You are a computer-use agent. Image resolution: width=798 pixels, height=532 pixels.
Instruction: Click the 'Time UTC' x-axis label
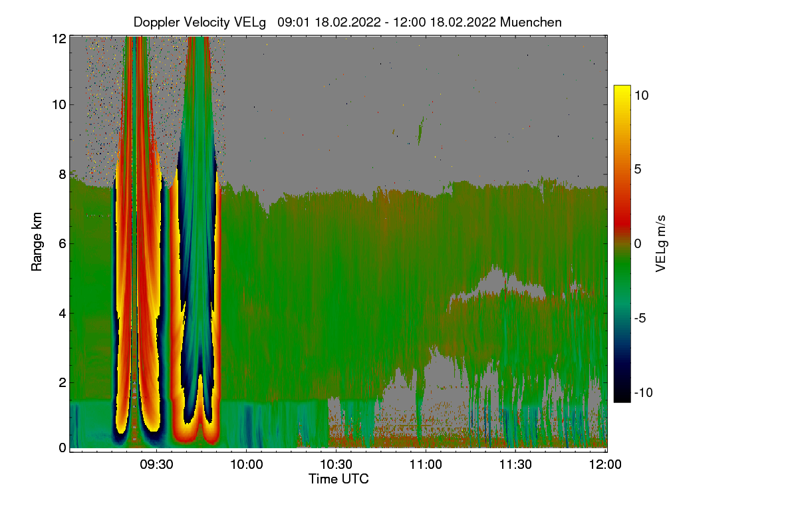[x=338, y=479]
